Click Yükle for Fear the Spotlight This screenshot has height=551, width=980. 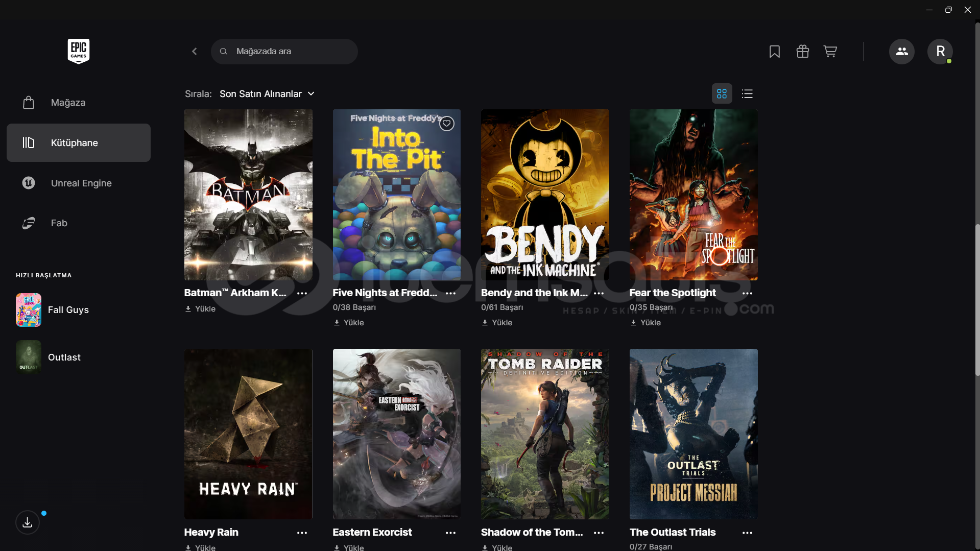click(x=646, y=323)
